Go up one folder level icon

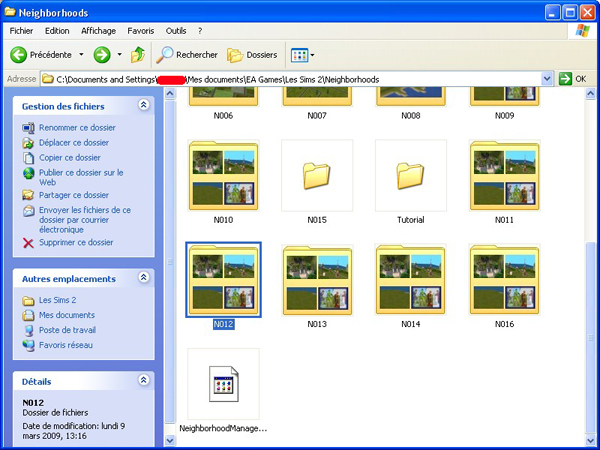pyautogui.click(x=138, y=55)
